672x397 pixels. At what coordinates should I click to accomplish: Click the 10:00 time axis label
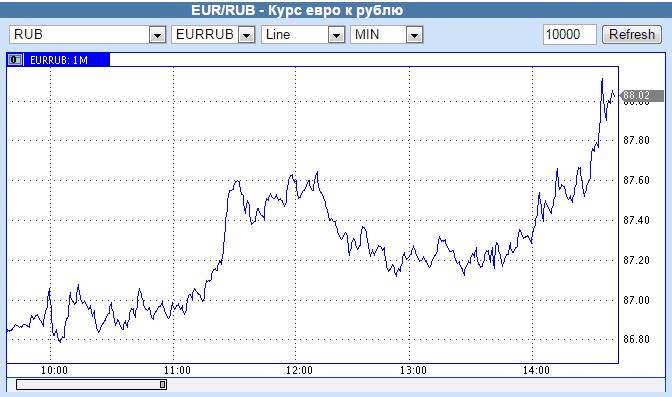click(54, 370)
